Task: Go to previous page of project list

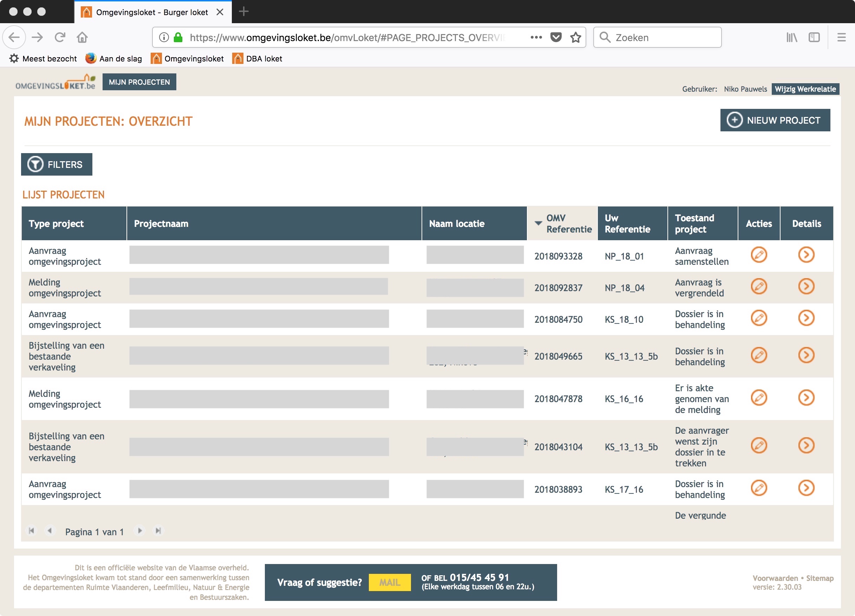Action: coord(50,531)
